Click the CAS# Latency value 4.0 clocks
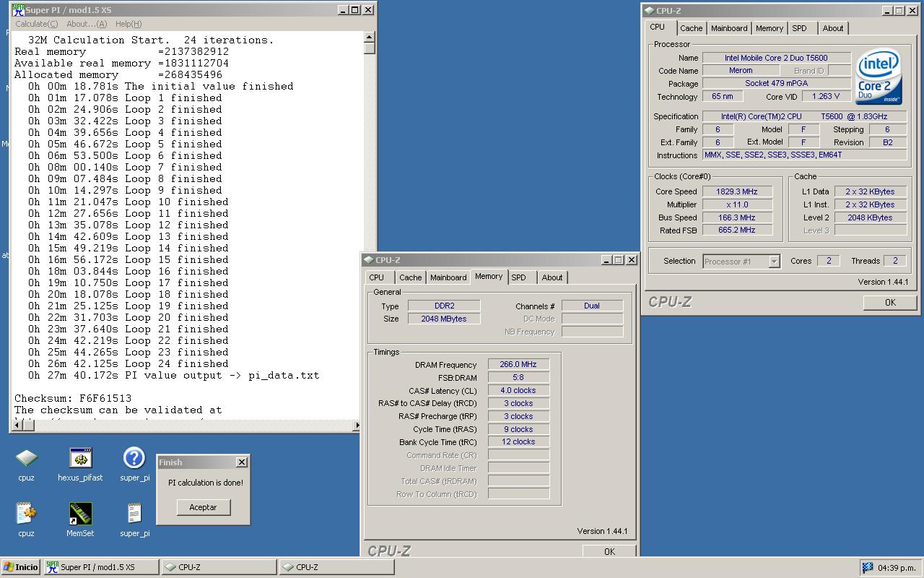 518,390
